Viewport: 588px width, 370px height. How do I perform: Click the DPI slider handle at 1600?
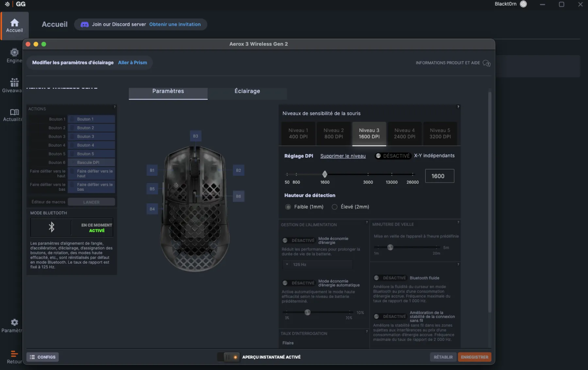(325, 174)
